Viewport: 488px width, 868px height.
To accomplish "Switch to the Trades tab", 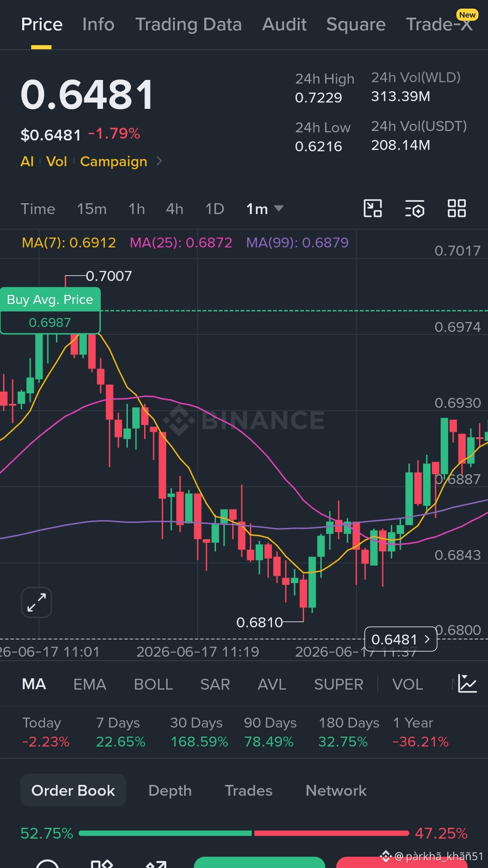I will (x=249, y=790).
